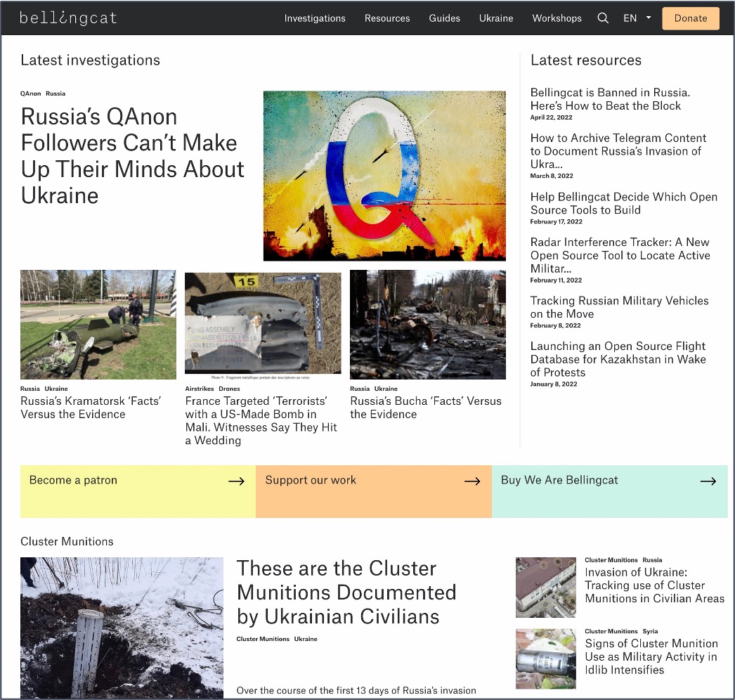
Task: Select the 'April 22, 2022' date text
Action: tap(551, 117)
